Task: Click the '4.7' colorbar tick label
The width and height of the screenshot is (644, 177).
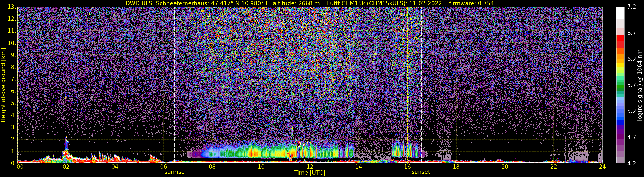Action: (632, 137)
